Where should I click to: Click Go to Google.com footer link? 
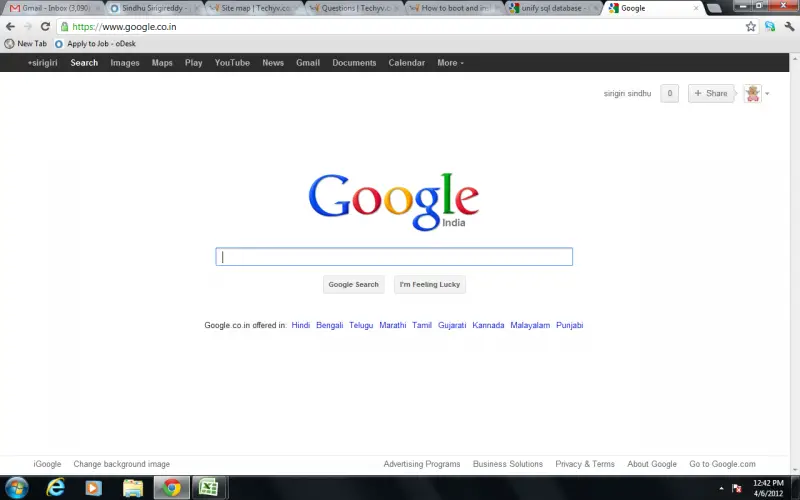pyautogui.click(x=722, y=464)
